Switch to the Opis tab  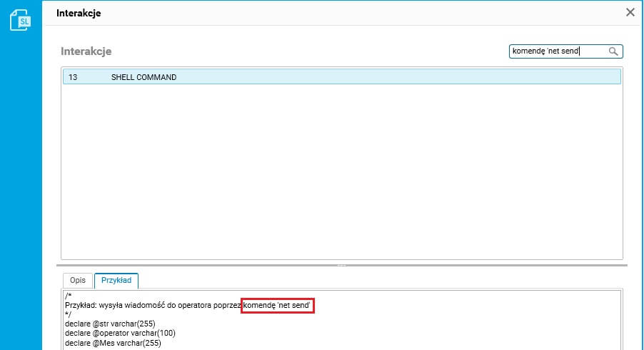(x=78, y=280)
